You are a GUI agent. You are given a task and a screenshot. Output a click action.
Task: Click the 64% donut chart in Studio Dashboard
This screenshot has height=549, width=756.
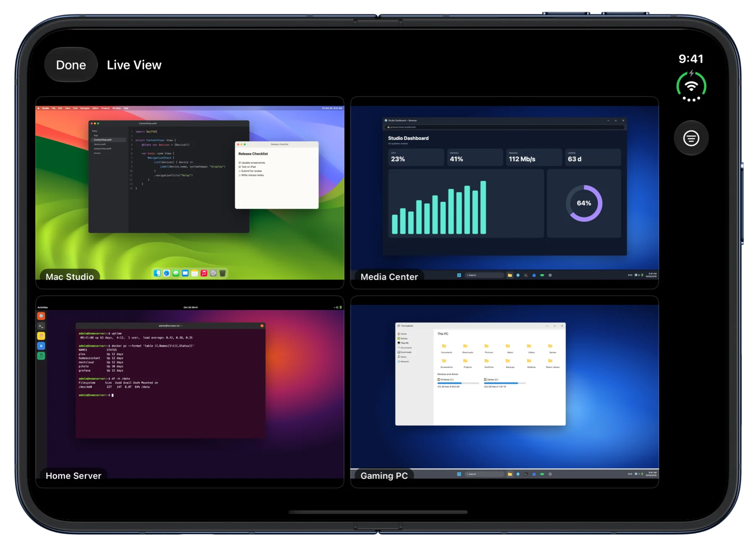point(584,203)
